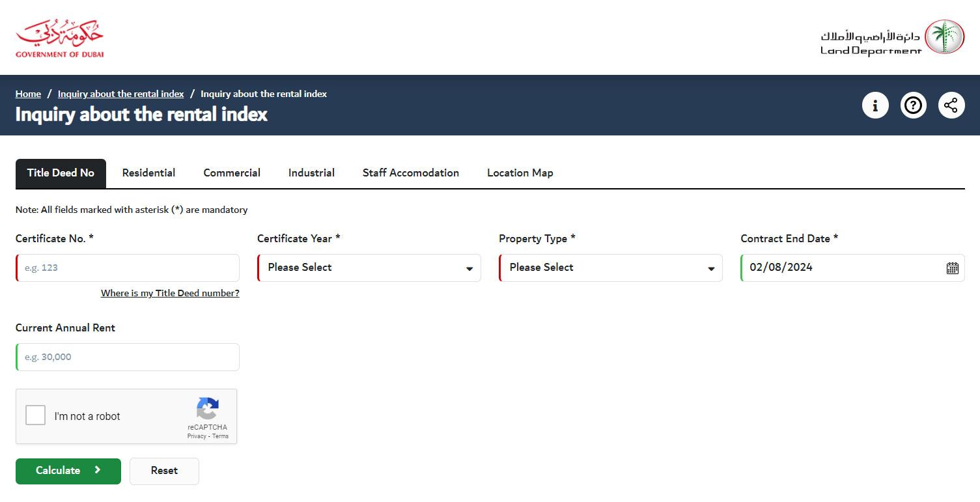This screenshot has width=980, height=502.
Task: Click the arrow icon inside the Calculate button
Action: pos(98,471)
